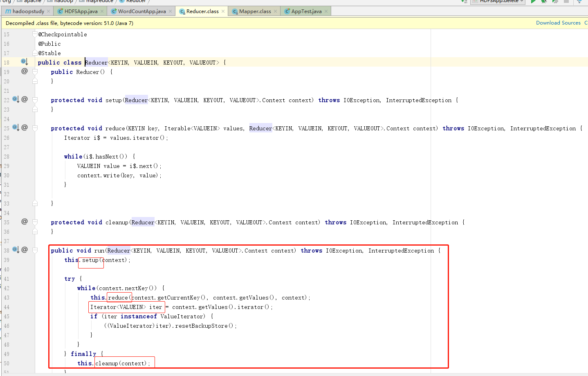Open the HDFSApp.delete run configuration dropdown
588x376 pixels.
(498, 1)
